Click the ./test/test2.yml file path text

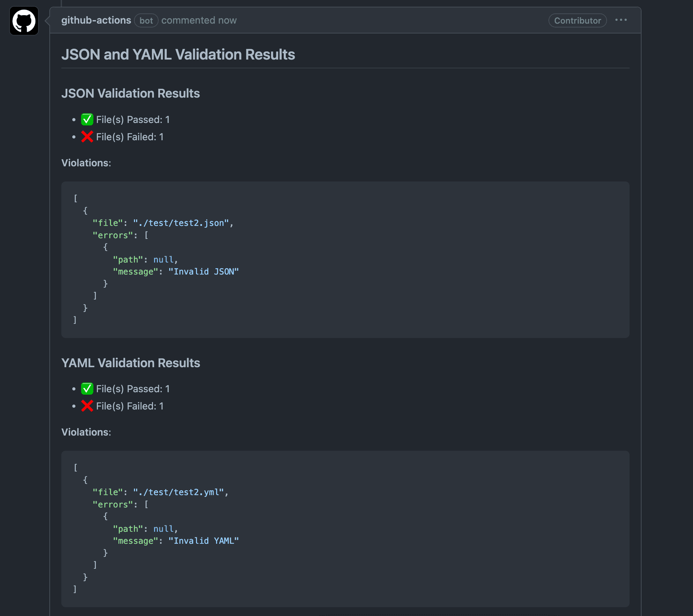179,492
